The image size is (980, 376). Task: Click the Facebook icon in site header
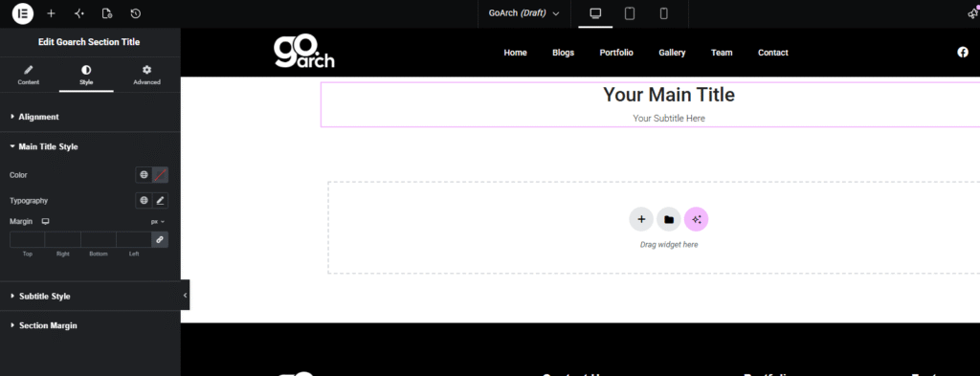pyautogui.click(x=963, y=53)
